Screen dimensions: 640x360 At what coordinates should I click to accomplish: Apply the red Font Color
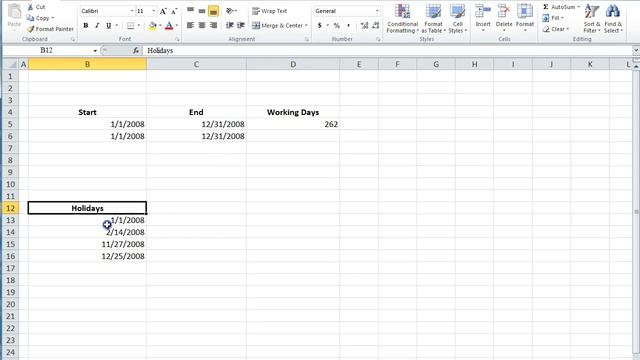[169, 25]
